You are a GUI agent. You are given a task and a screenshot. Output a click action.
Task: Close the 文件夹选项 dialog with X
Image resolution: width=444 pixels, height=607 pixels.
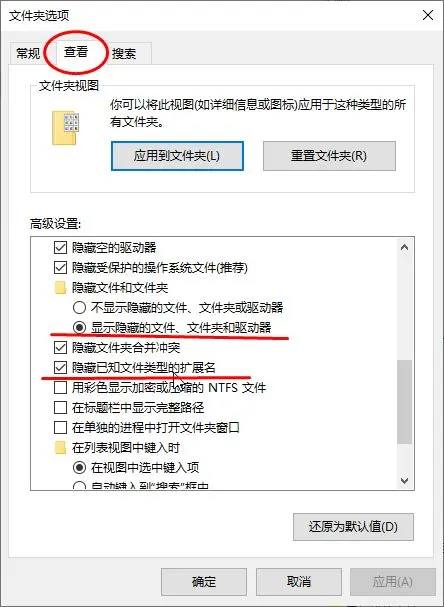pyautogui.click(x=428, y=15)
